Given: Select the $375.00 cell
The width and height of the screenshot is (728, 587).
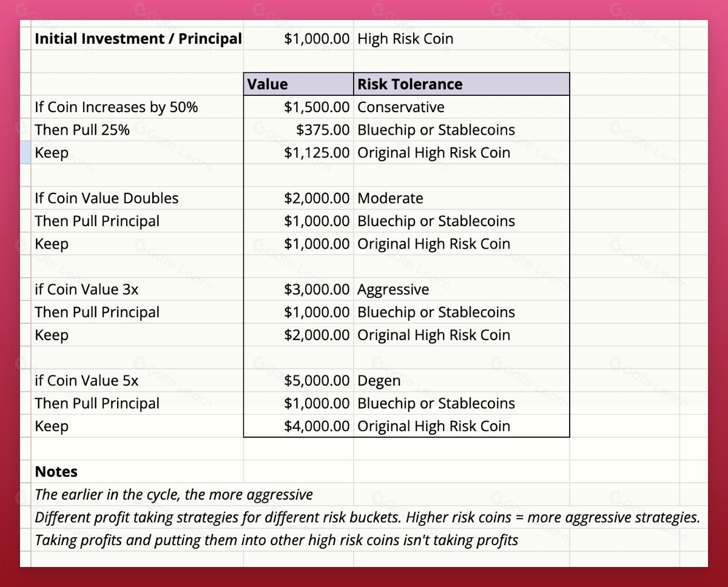Looking at the screenshot, I should point(323,130).
